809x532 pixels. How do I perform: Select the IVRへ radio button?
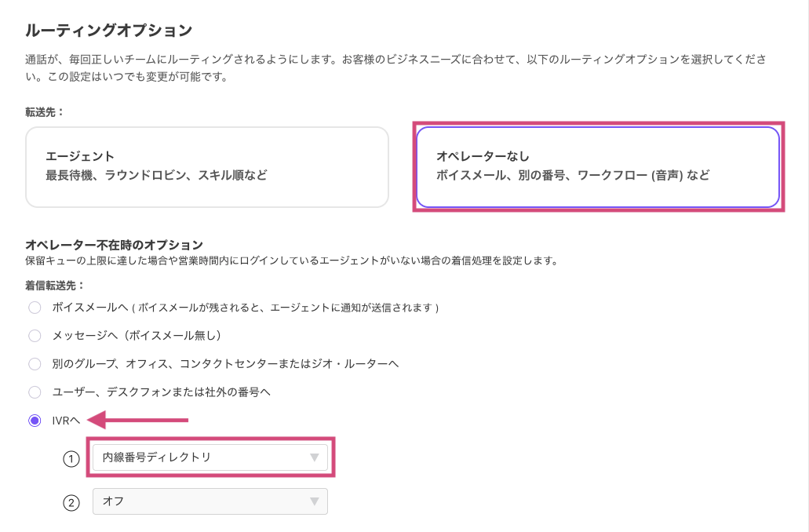click(35, 421)
